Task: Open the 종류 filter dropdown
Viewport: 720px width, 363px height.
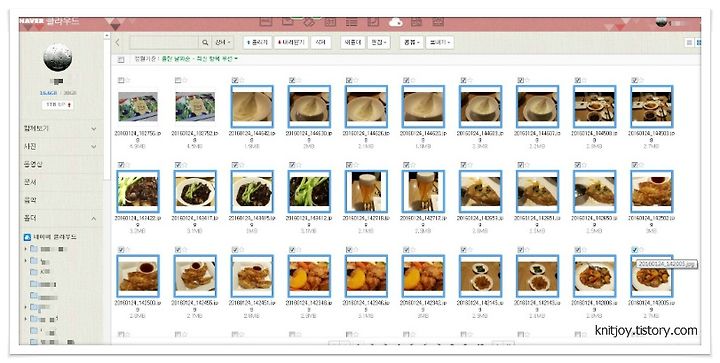Action: point(411,42)
